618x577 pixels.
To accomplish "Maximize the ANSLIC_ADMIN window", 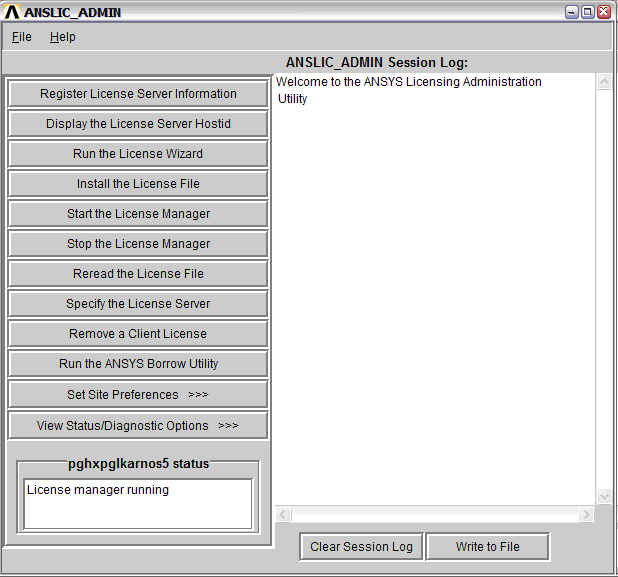I will [588, 12].
